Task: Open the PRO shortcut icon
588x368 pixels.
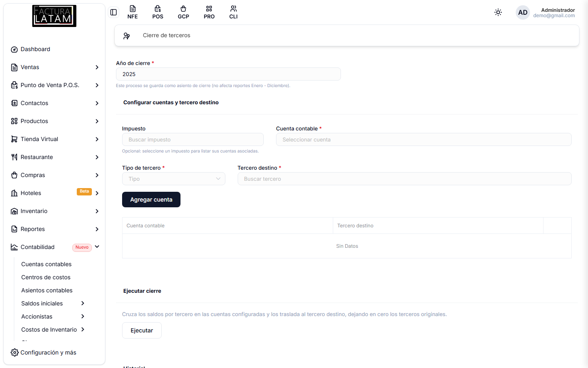Action: tap(209, 12)
